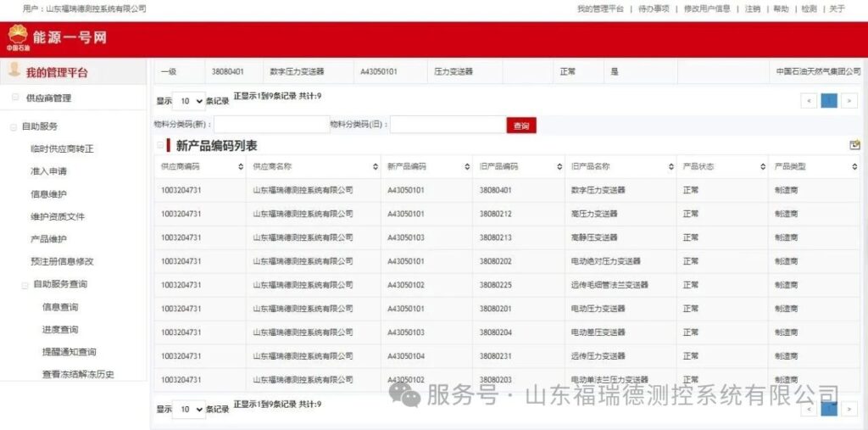868x430 pixels.
Task: Click the user avatar icon beside 我的管理平台
Action: point(15,70)
